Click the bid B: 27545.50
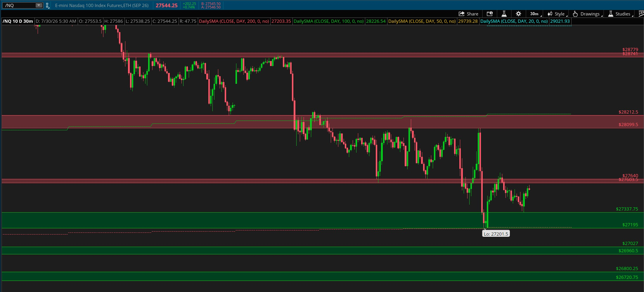The image size is (644, 292). point(211,4)
